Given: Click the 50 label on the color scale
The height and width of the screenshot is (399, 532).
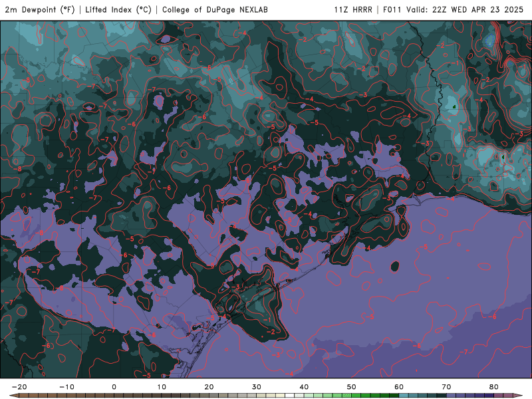Looking at the screenshot, I should [352, 387].
